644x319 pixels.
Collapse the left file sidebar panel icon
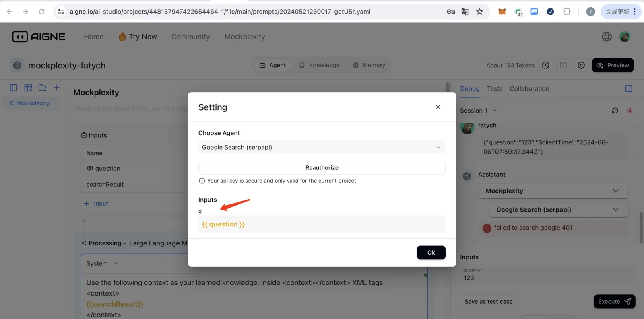point(13,88)
